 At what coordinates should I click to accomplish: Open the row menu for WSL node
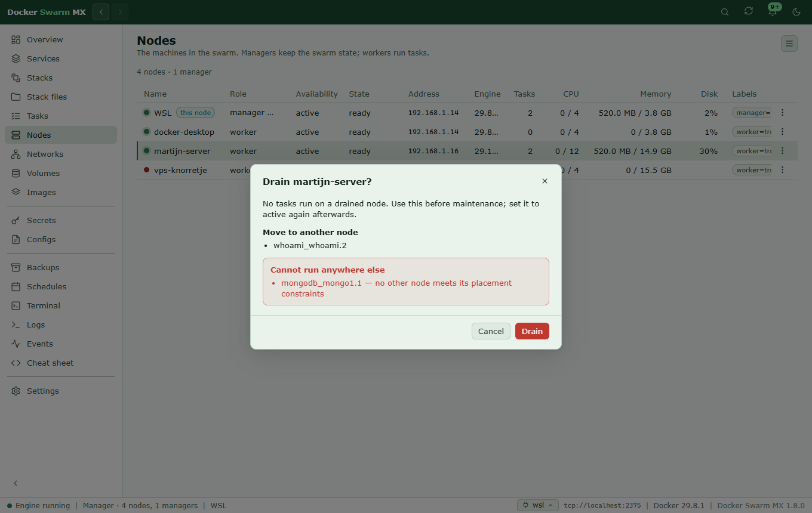coord(782,113)
